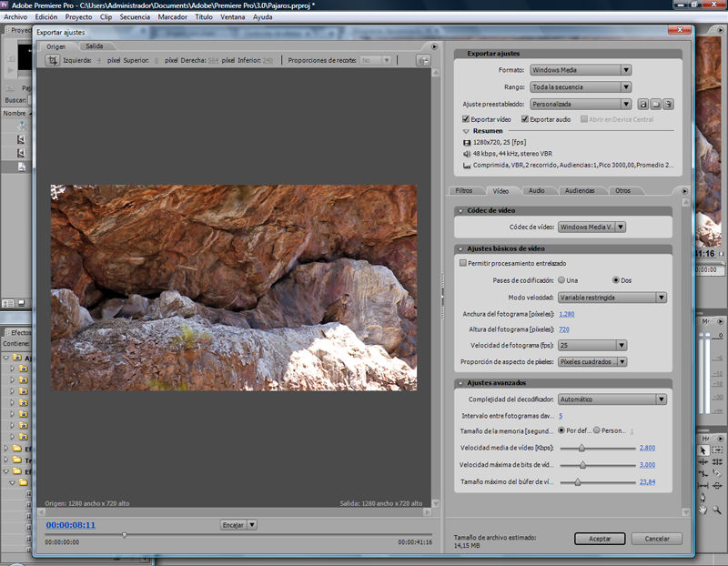Viewport: 728px width, 566px height.
Task: Switch to the Audio settings tab
Action: (x=536, y=191)
